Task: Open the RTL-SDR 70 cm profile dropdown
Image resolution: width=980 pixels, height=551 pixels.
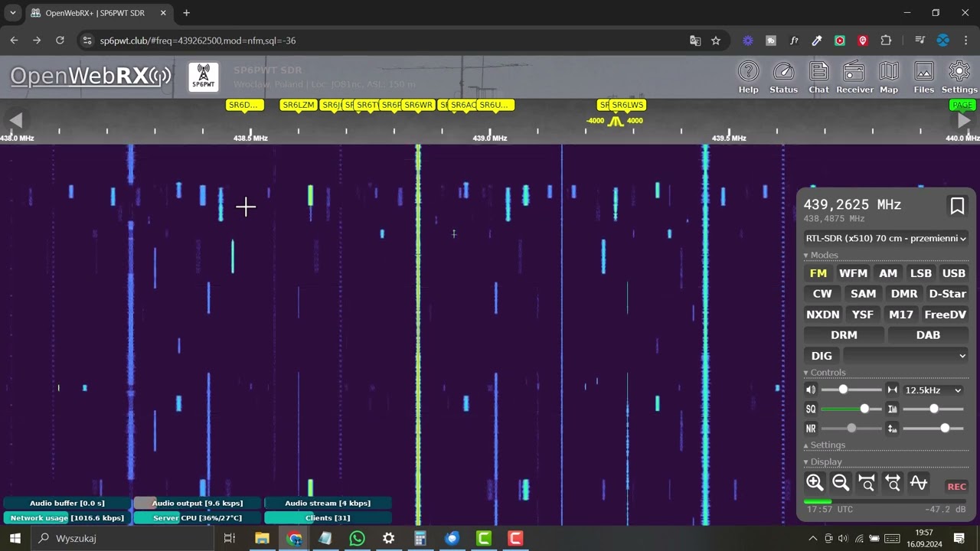Action: pyautogui.click(x=886, y=238)
